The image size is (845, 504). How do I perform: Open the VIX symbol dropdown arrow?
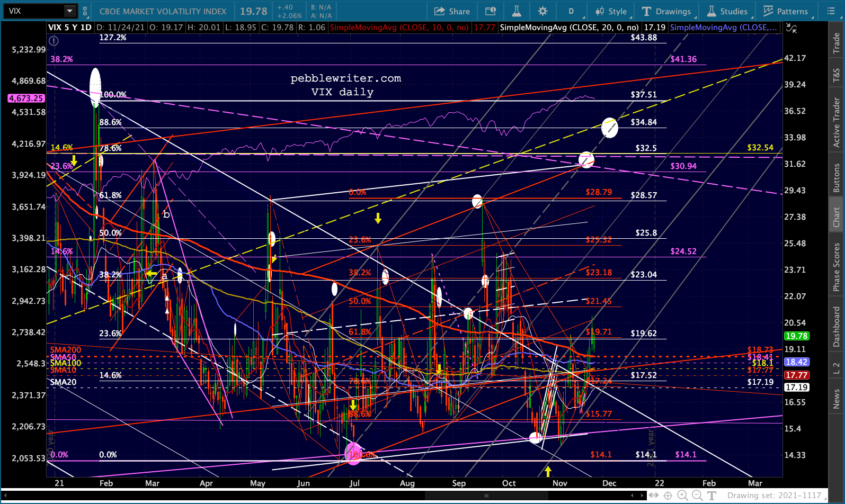coord(70,11)
